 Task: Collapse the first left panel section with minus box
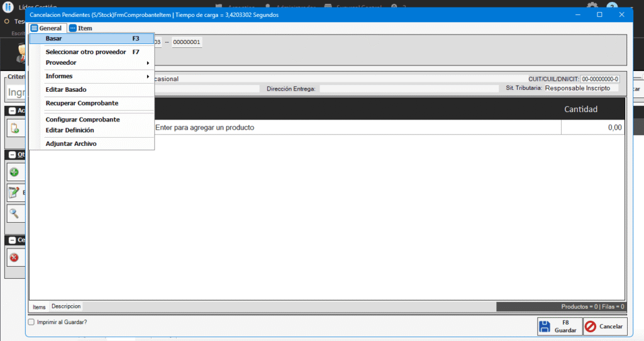(13, 111)
